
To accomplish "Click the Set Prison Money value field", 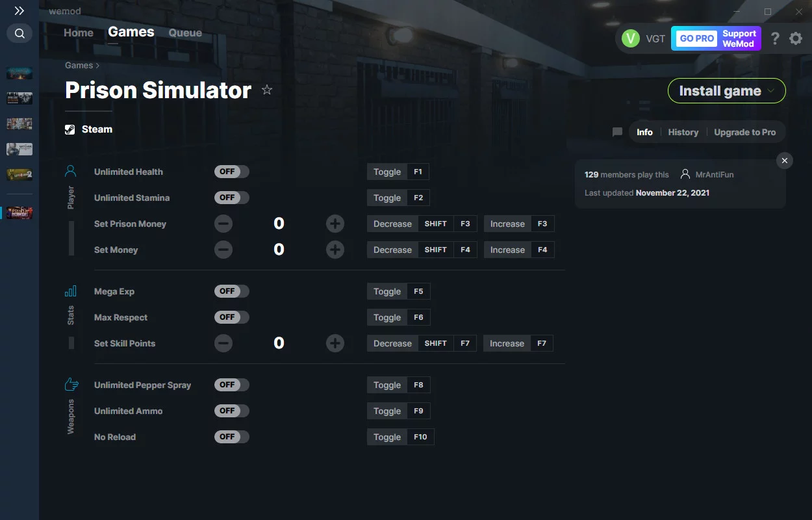I will [279, 224].
